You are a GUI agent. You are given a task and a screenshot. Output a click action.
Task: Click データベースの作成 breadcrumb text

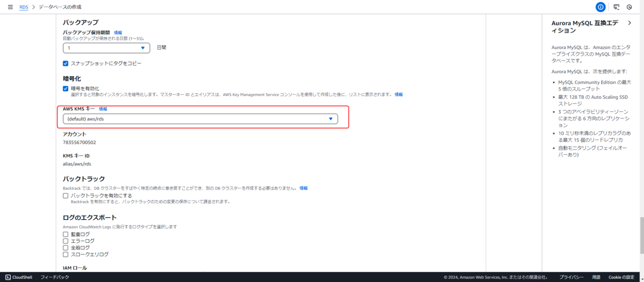click(60, 7)
